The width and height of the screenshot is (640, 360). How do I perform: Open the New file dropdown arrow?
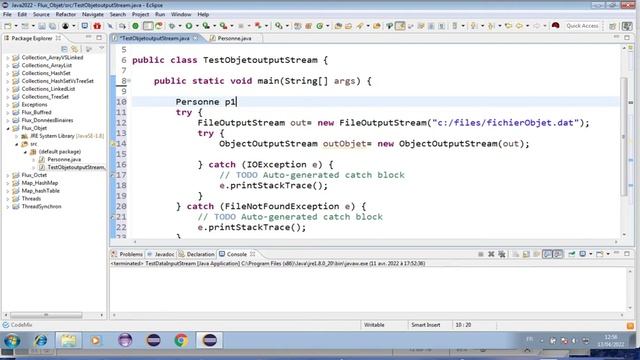tap(16, 26)
